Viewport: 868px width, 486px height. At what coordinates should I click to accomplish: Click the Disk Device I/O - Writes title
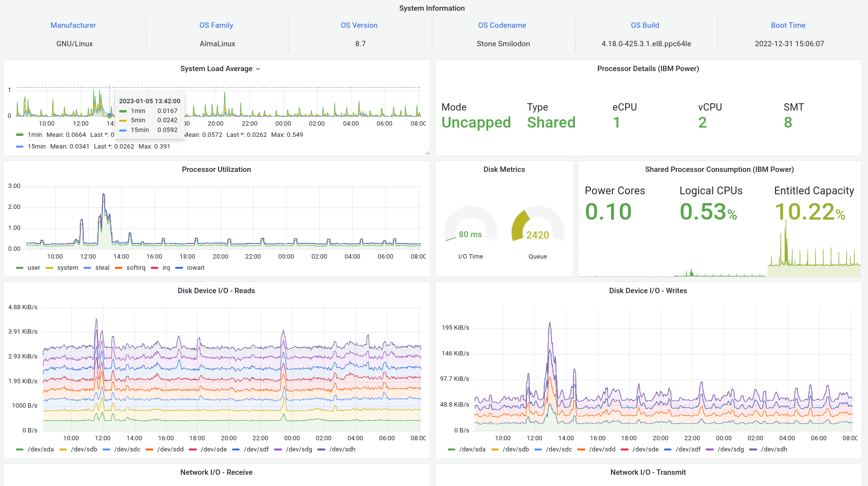648,291
